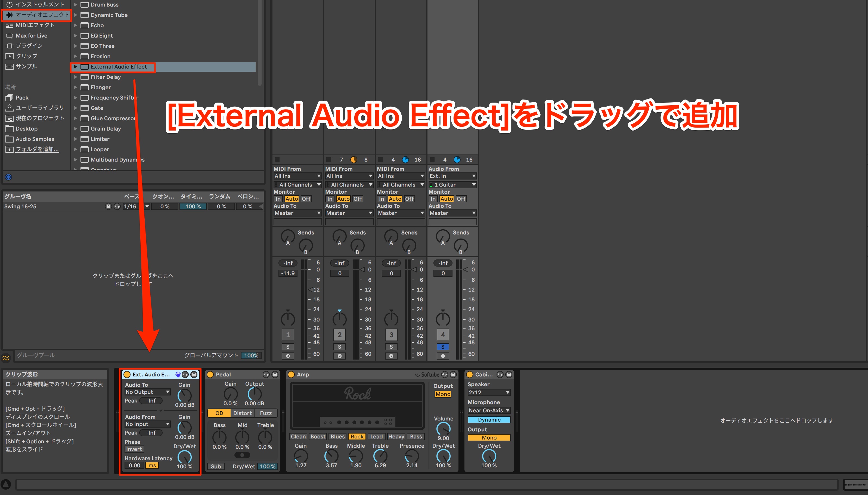Solo track 4

coord(443,347)
